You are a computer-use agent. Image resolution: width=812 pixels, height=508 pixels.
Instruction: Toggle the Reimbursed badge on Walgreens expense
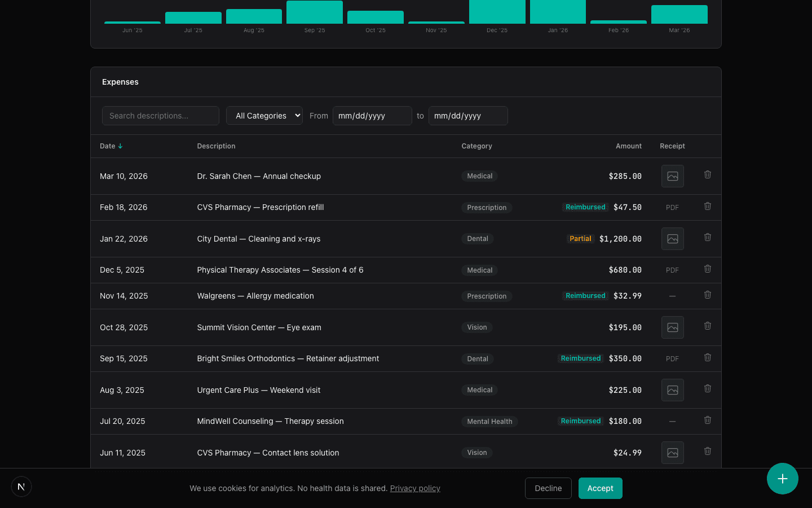pos(585,295)
